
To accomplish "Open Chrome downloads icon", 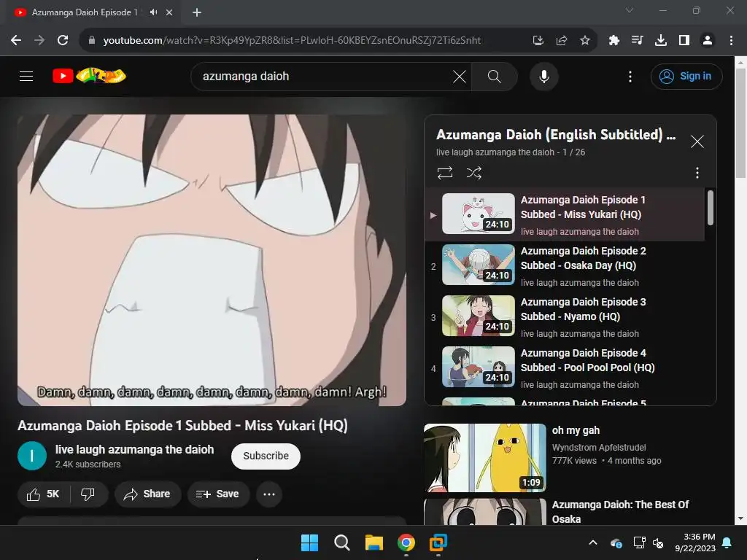I will (660, 41).
